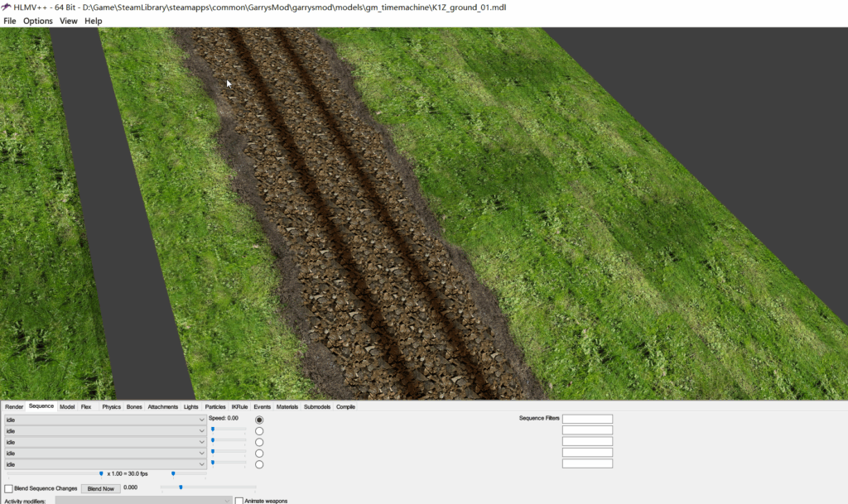
Task: Open the File menu
Action: click(10, 21)
